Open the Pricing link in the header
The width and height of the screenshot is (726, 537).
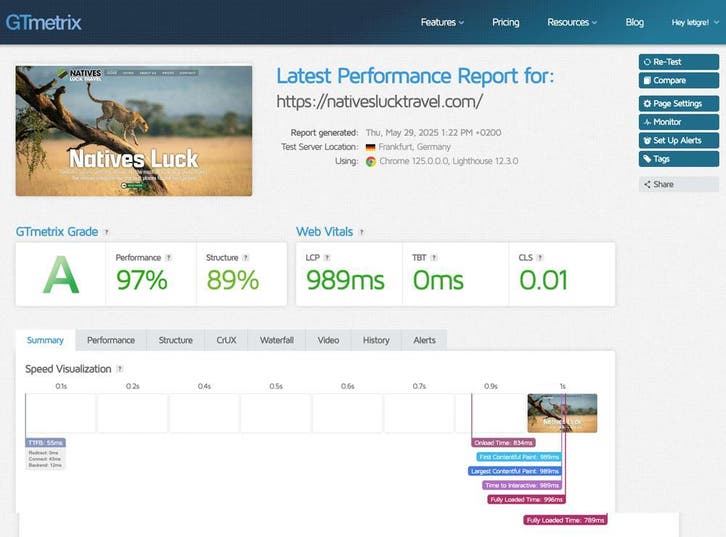coord(505,22)
